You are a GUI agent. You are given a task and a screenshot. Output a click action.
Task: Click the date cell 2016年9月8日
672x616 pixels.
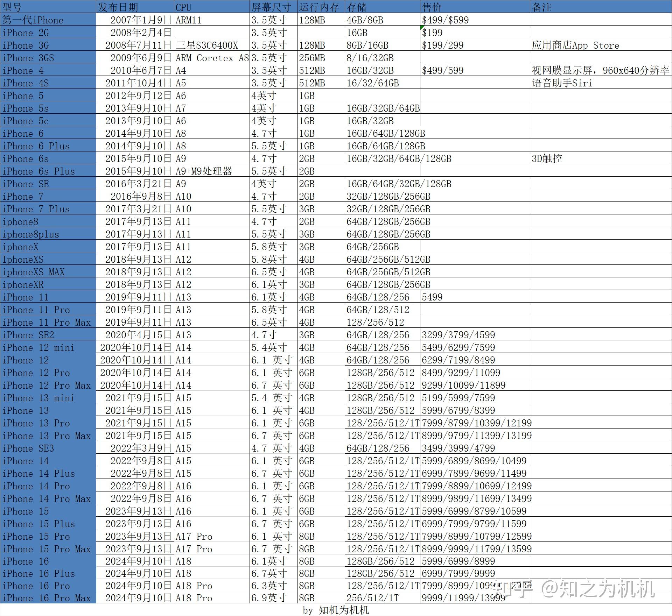click(x=135, y=196)
